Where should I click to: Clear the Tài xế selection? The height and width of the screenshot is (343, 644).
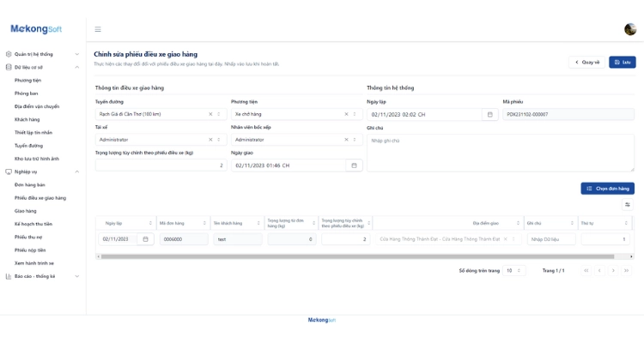(210, 140)
